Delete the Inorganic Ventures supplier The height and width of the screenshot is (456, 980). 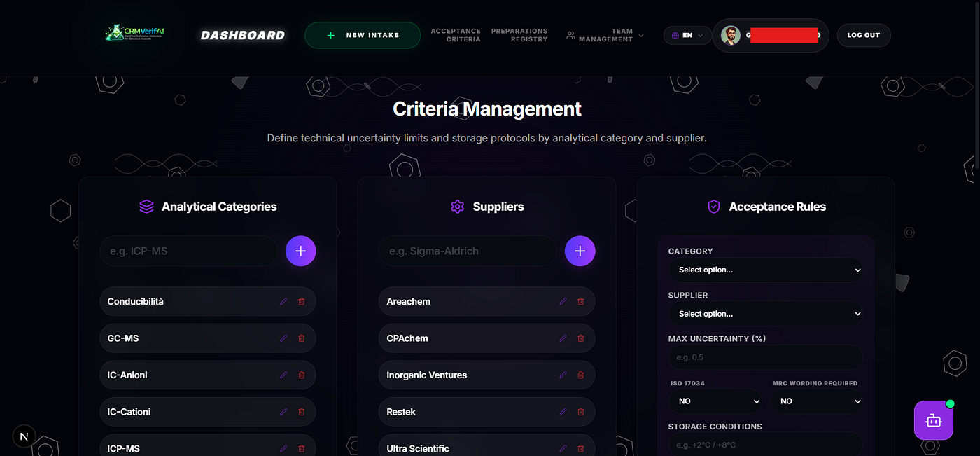580,375
